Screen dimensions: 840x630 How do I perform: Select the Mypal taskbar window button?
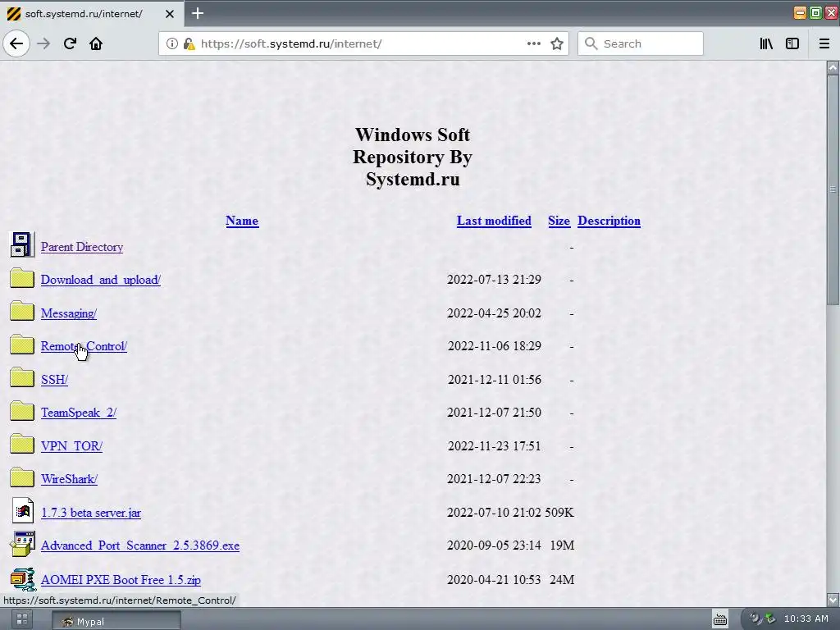pyautogui.click(x=116, y=621)
